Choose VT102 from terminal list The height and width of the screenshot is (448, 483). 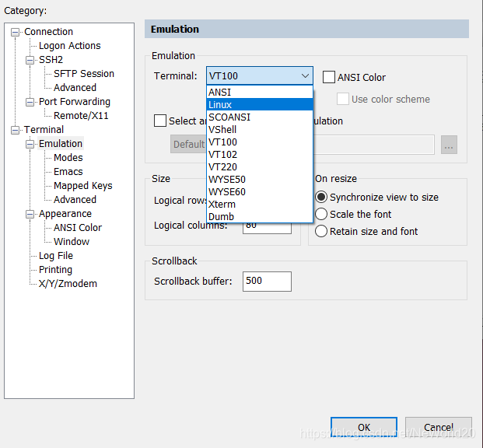tap(260, 154)
